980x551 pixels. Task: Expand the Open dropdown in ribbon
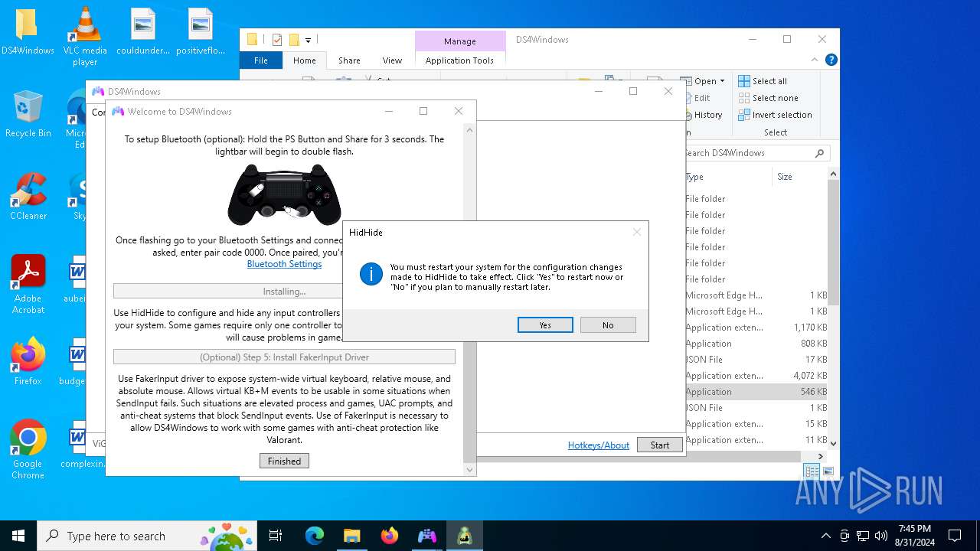tap(722, 81)
